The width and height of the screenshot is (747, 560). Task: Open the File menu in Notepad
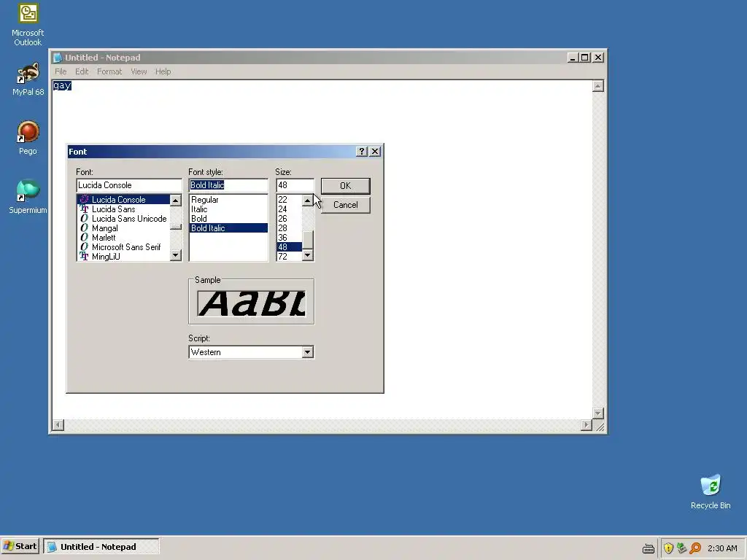pyautogui.click(x=61, y=71)
